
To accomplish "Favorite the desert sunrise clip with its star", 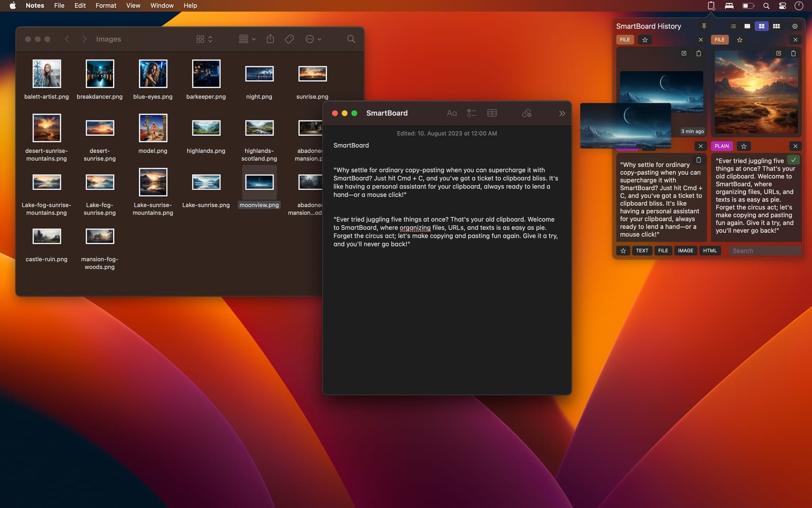I will 740,40.
